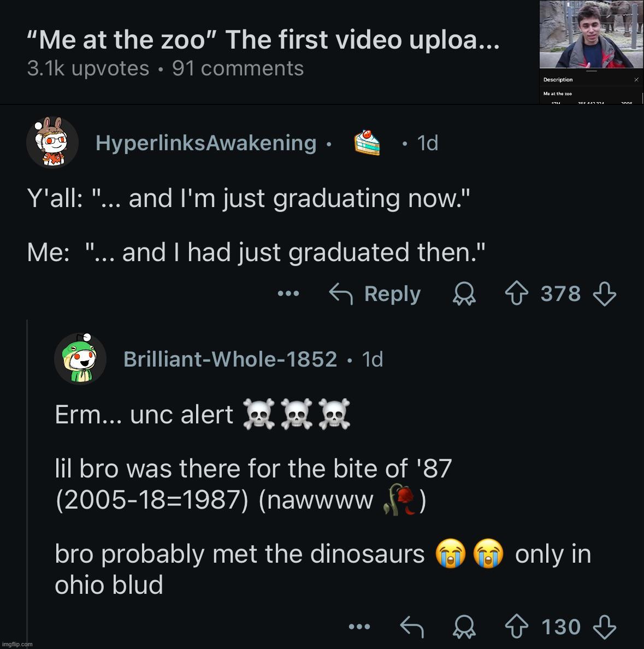Close the video Description panel
The image size is (644, 649).
point(636,80)
